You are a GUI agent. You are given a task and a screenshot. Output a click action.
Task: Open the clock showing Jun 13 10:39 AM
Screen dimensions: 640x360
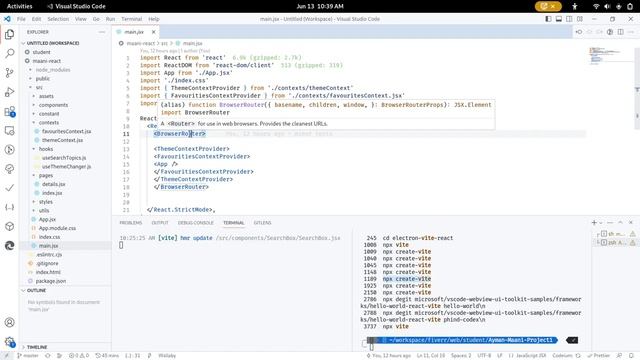tap(320, 6)
